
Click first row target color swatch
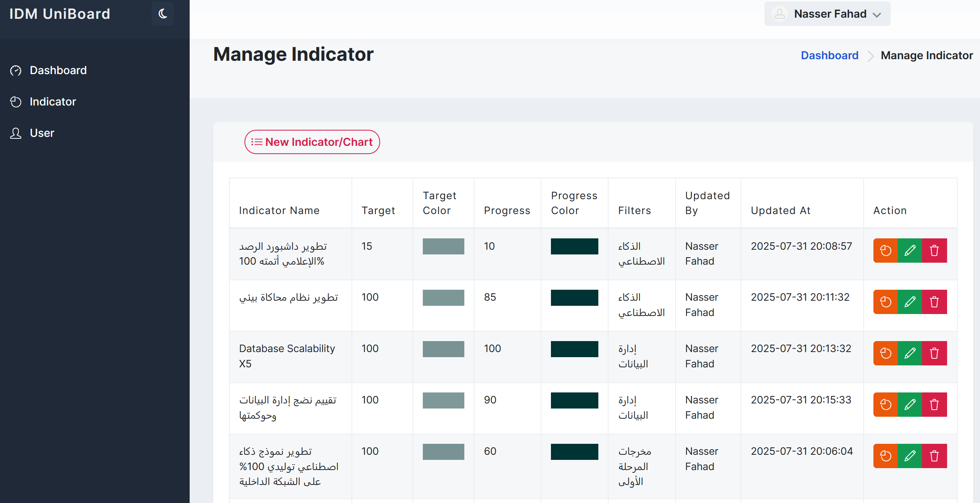coord(443,246)
